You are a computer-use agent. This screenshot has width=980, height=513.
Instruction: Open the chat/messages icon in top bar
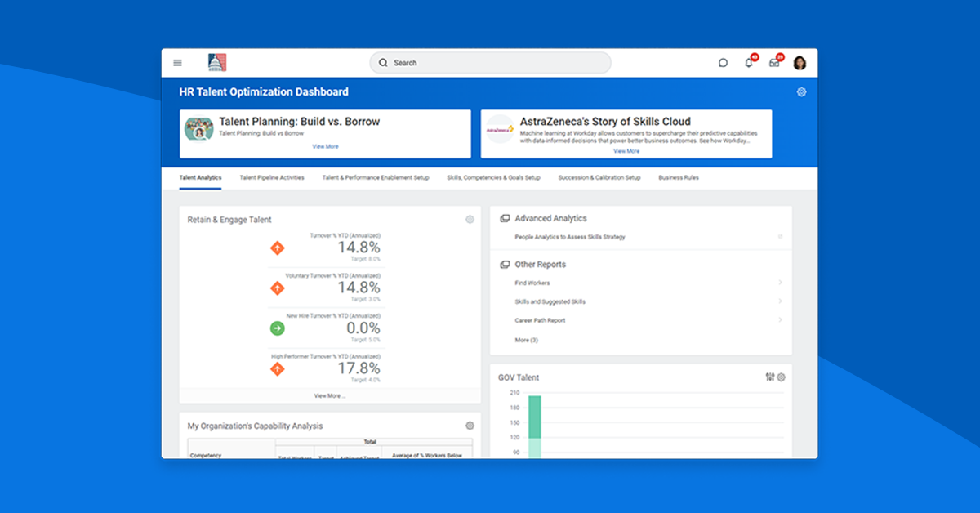[x=723, y=62]
